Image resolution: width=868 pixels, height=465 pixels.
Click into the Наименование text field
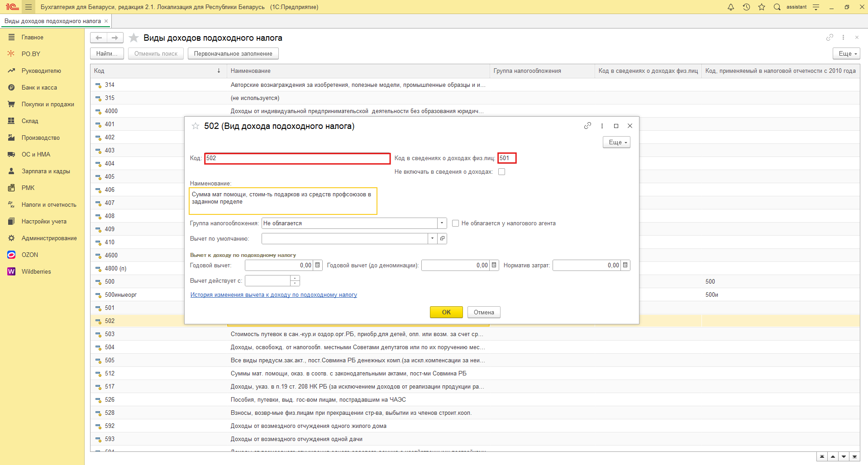point(283,201)
